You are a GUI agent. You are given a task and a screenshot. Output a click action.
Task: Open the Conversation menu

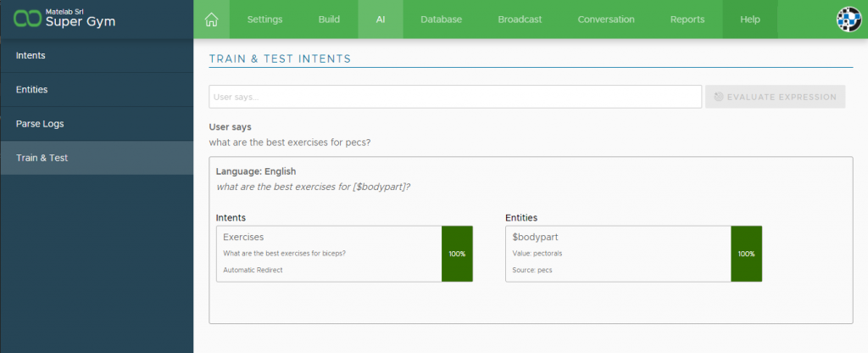[x=606, y=20]
